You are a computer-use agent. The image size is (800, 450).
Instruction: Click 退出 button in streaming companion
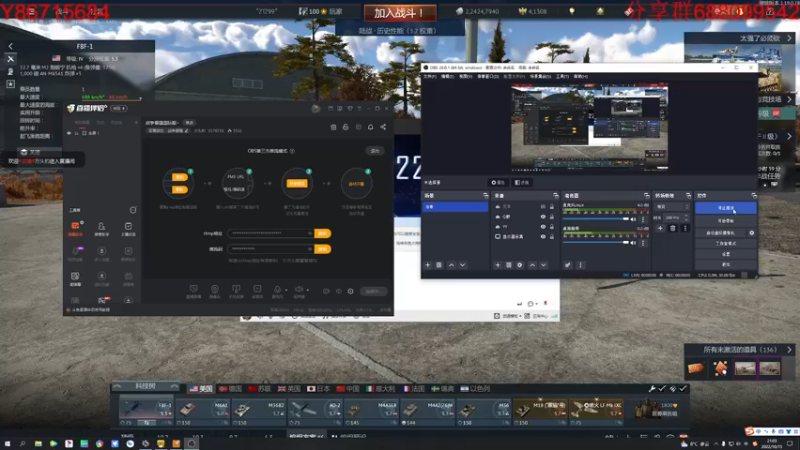click(375, 151)
